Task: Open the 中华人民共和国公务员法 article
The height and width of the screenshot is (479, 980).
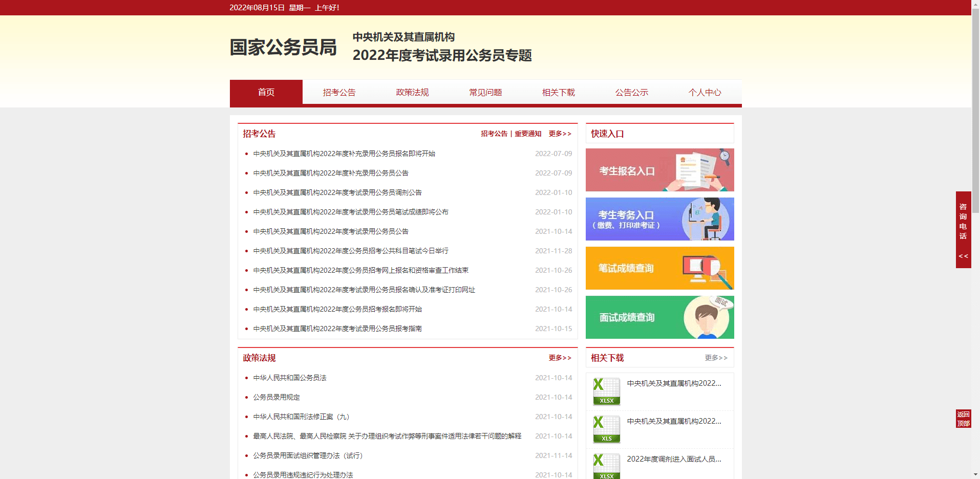Action: (290, 378)
